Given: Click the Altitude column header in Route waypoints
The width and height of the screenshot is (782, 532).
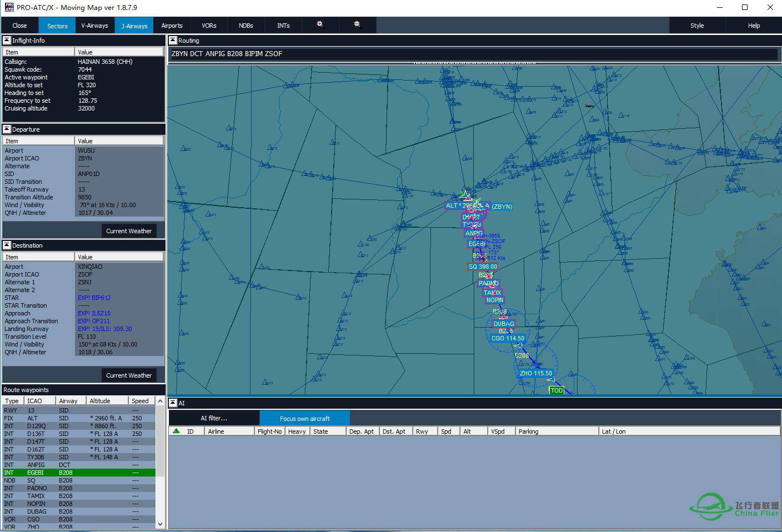Looking at the screenshot, I should [x=107, y=401].
